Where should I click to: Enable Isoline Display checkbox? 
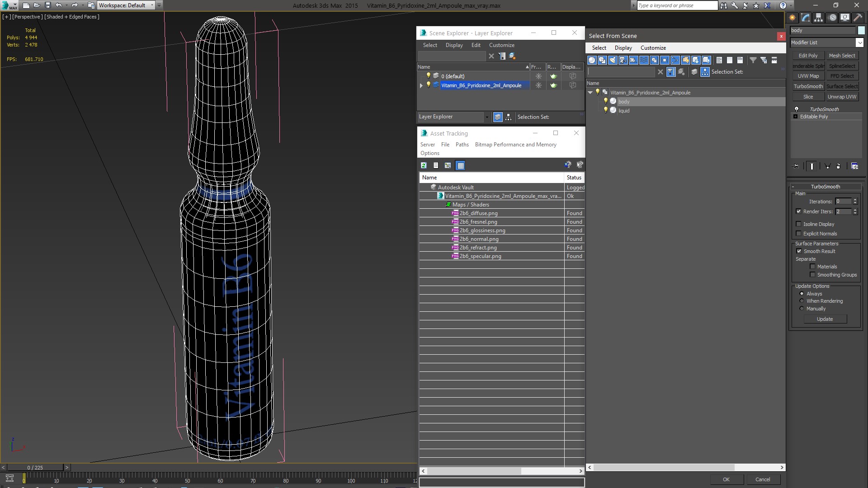[x=798, y=224]
